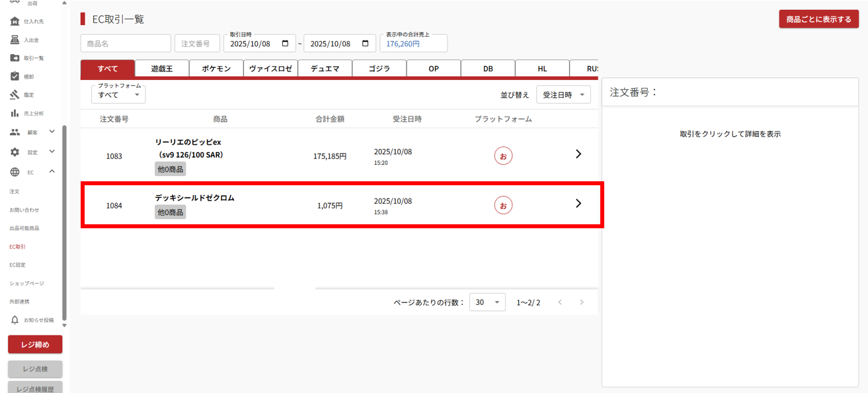Screen dimensions: 868x393
Task: Switch to the ポケモン tab
Action: [216, 69]
